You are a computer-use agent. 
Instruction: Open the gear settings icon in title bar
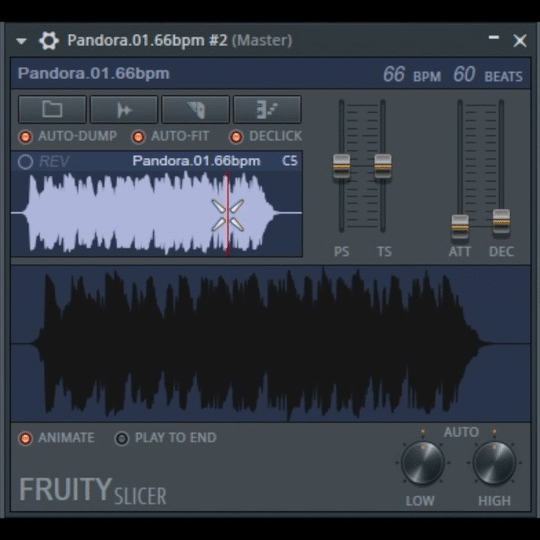pos(49,41)
